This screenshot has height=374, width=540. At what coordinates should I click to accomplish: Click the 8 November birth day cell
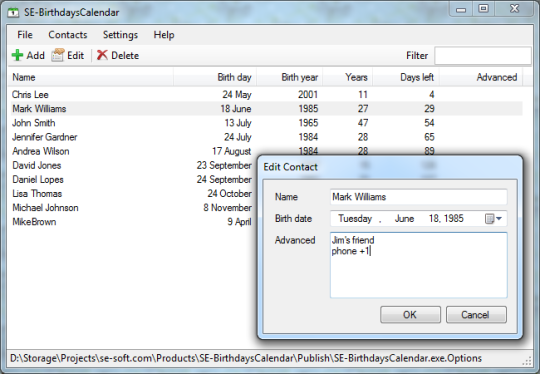pyautogui.click(x=227, y=208)
